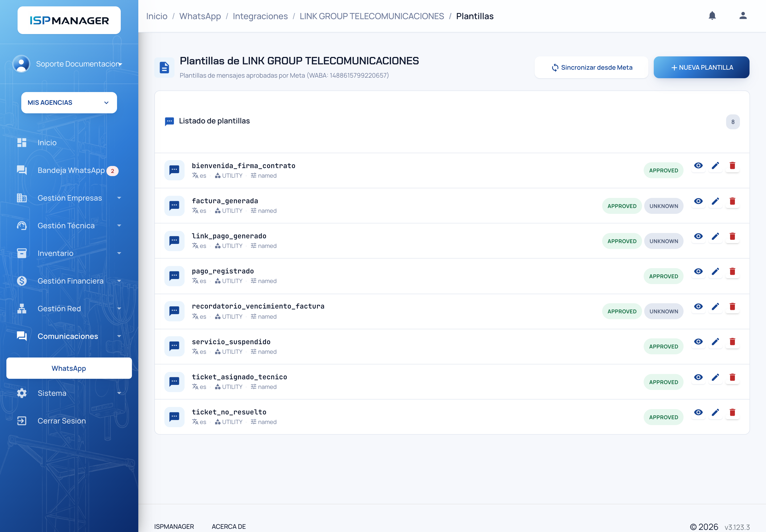Delete the ticket_asignado_tecnico template
Screen dimensions: 766x532
click(x=732, y=377)
